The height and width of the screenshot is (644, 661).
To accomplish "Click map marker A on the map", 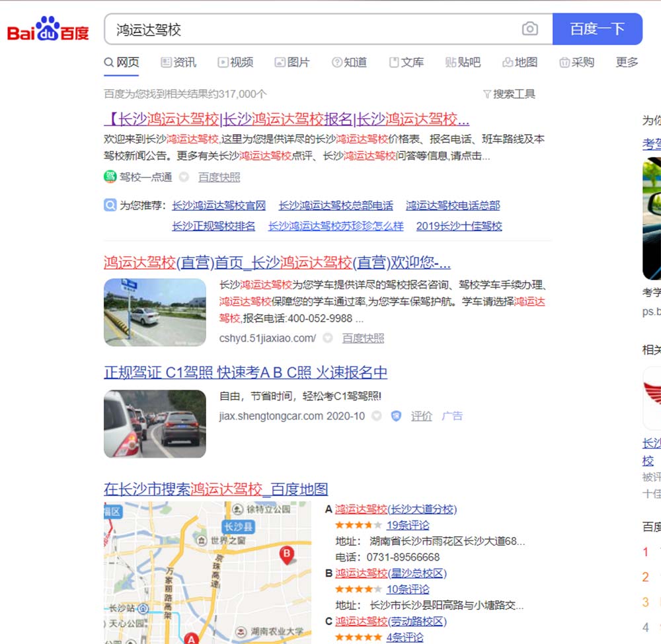I will click(x=191, y=638).
